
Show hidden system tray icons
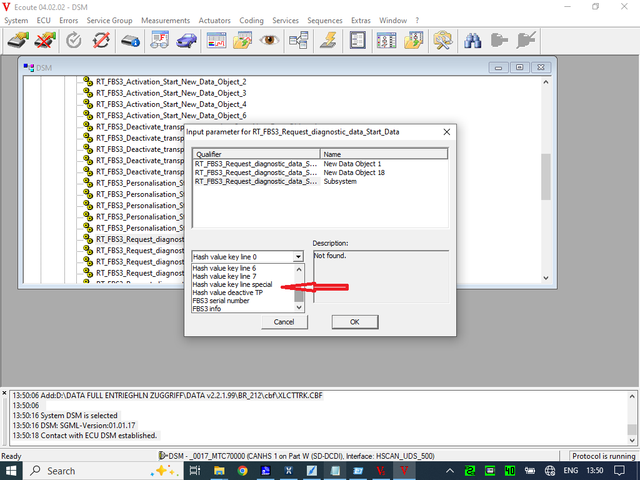[449, 471]
